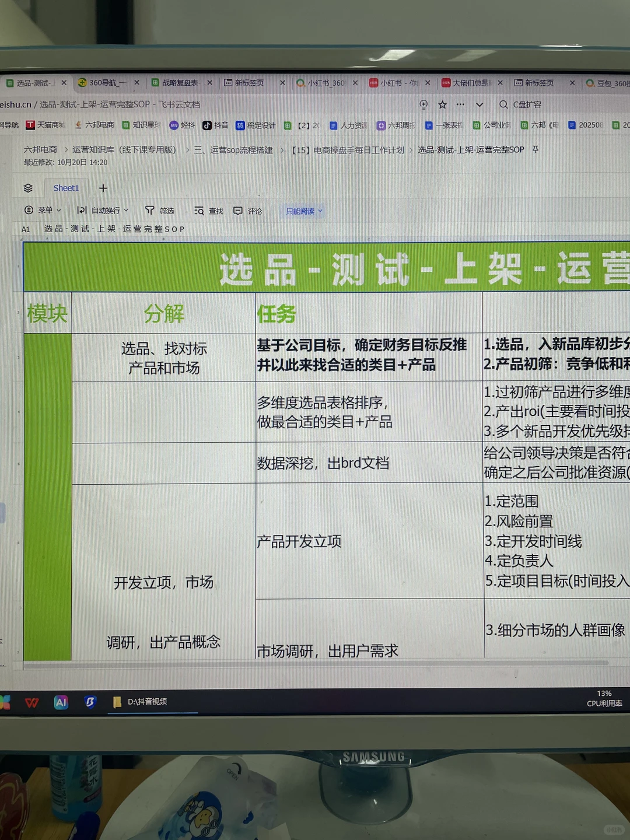Select the cell 选品、找对标产品和市场
630x840 pixels.
[163, 358]
